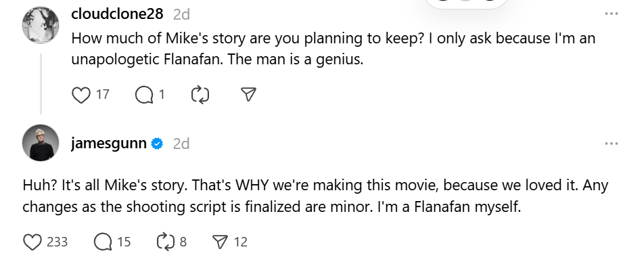Like cloudclone28's comment with heart icon
Image resolution: width=644 pixels, height=262 pixels.
[x=81, y=95]
